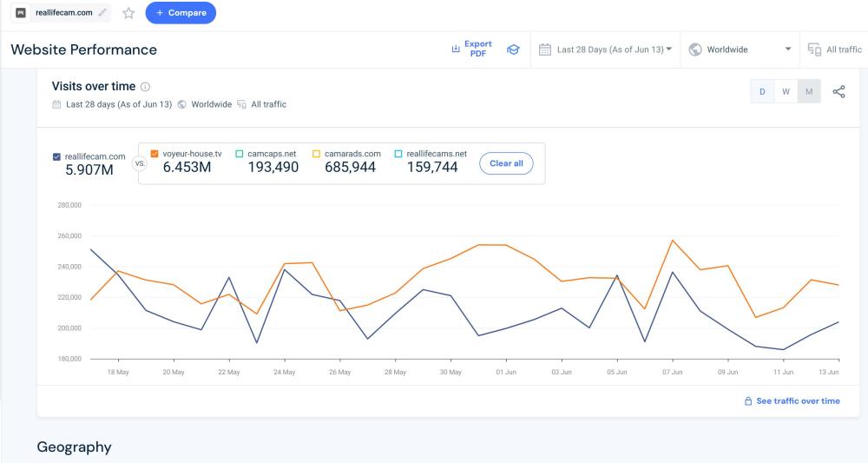The height and width of the screenshot is (463, 868).
Task: Click the info icon next to Visits over time
Action: (x=145, y=87)
